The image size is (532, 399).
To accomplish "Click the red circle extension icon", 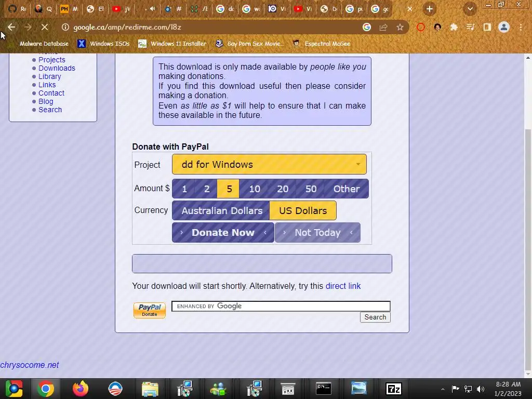I will point(421,27).
